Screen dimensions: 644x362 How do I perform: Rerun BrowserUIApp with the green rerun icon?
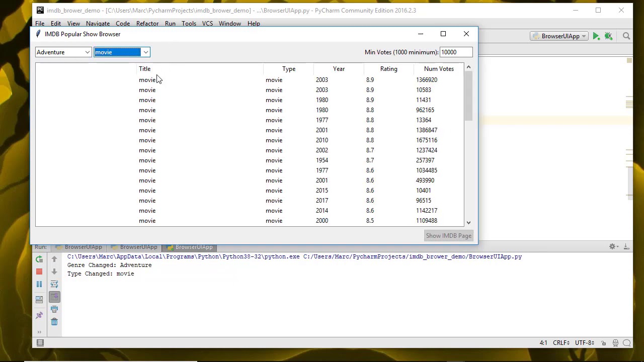(39, 259)
